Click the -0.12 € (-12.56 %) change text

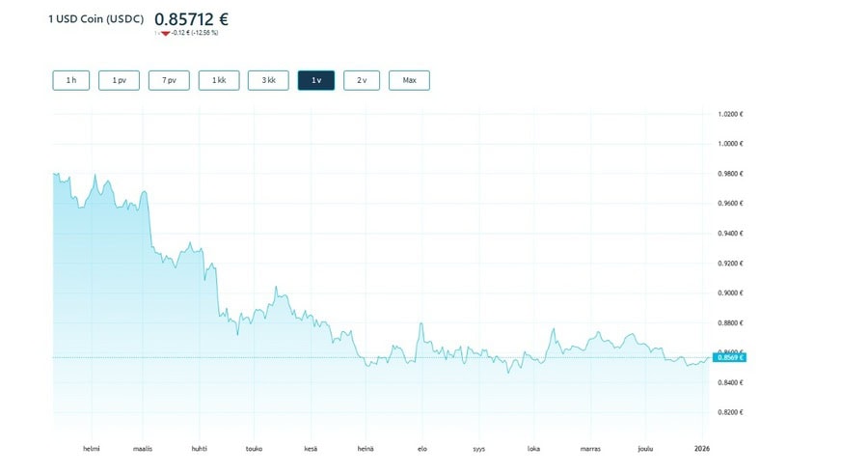tap(195, 33)
